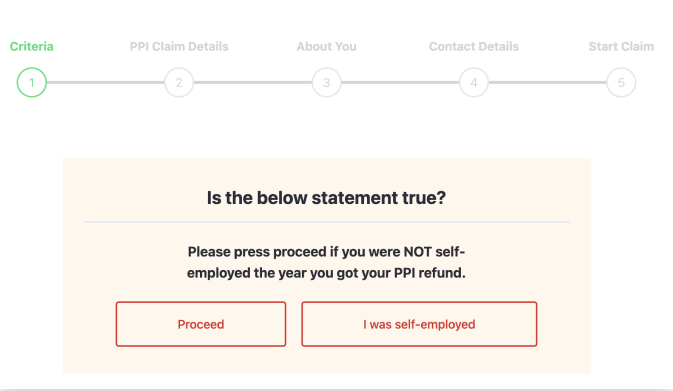
Task: Click the green step 1 circle
Action: (x=32, y=82)
